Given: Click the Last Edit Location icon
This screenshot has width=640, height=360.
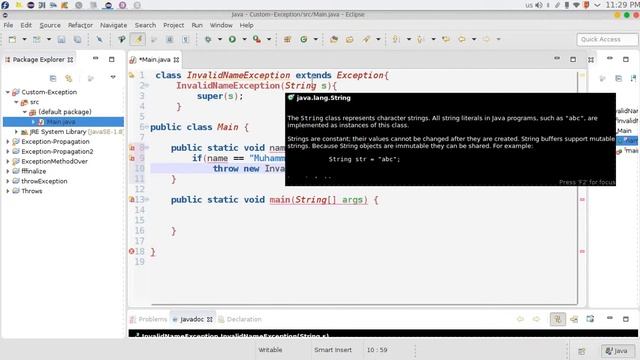Looking at the screenshot, I should 446,39.
